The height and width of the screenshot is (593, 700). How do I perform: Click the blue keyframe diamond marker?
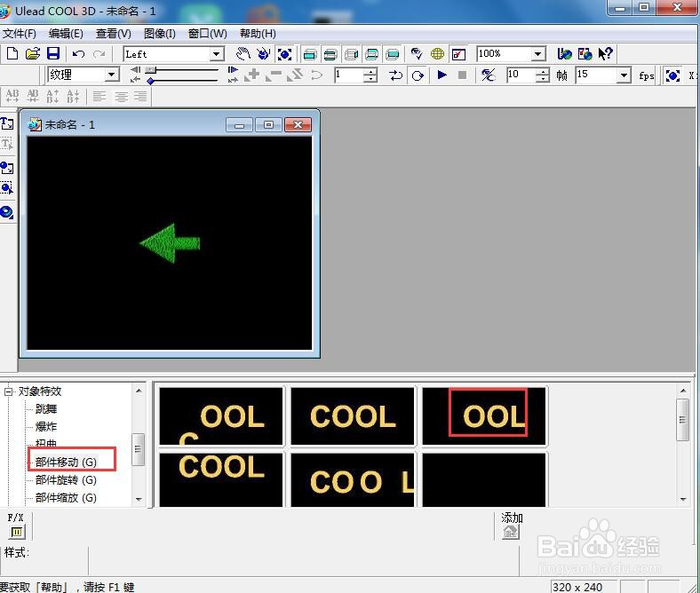(x=151, y=81)
